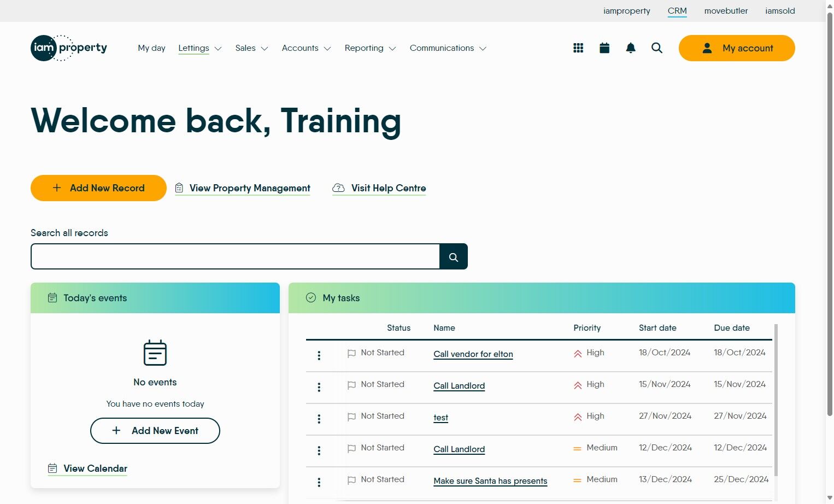The image size is (834, 504).
Task: Click the Name column header
Action: click(444, 328)
